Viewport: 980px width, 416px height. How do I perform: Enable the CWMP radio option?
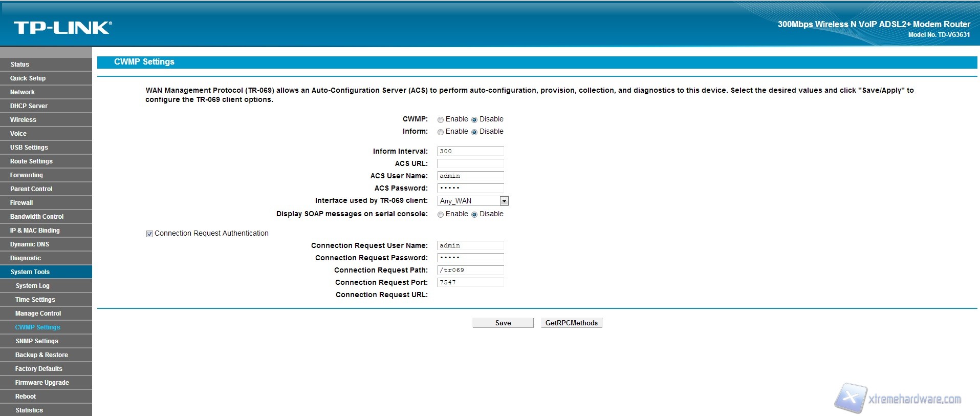coord(441,120)
